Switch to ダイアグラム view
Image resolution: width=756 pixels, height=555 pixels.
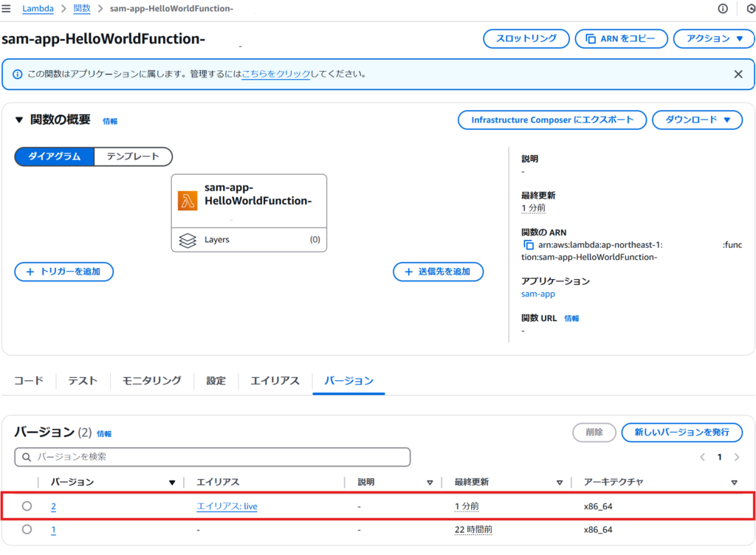(55, 156)
